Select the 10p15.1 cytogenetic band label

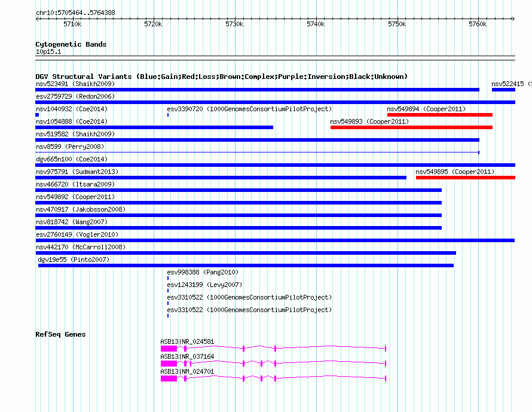[x=48, y=52]
